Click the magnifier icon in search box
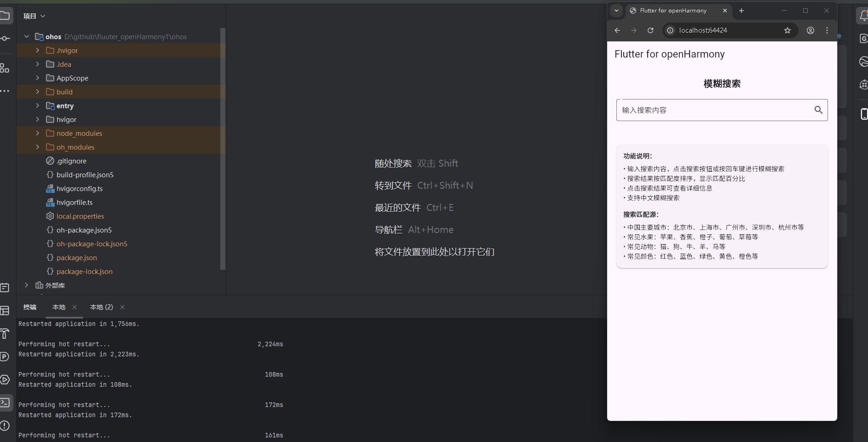This screenshot has height=442, width=868. pyautogui.click(x=818, y=110)
